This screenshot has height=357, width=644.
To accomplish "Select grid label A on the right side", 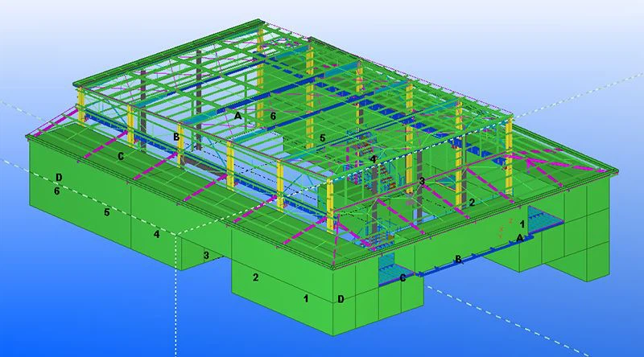I will click(519, 238).
